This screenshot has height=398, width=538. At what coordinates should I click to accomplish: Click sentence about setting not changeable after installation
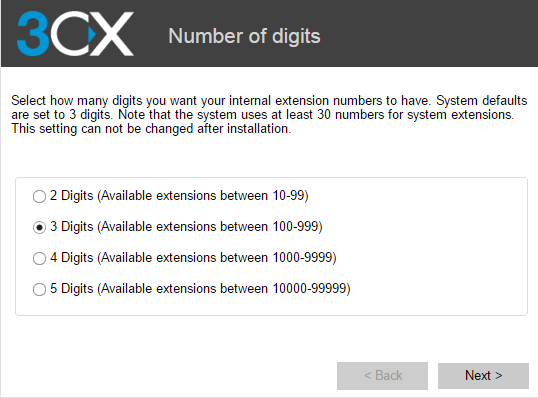(151, 129)
